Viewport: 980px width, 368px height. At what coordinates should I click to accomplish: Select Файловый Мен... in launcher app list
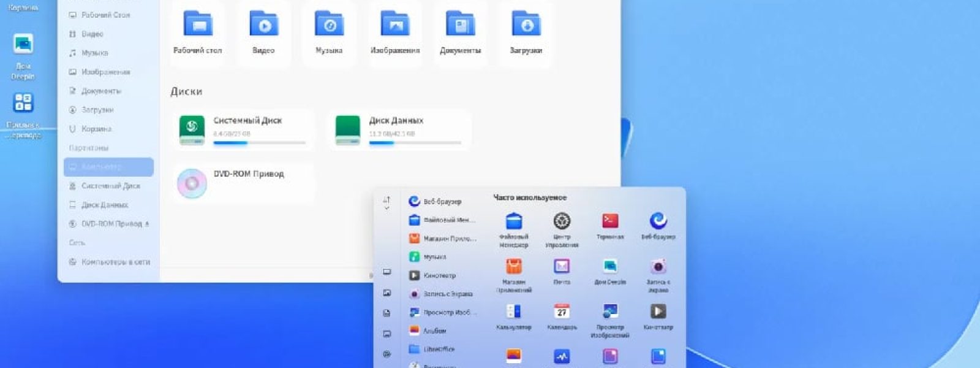point(443,220)
